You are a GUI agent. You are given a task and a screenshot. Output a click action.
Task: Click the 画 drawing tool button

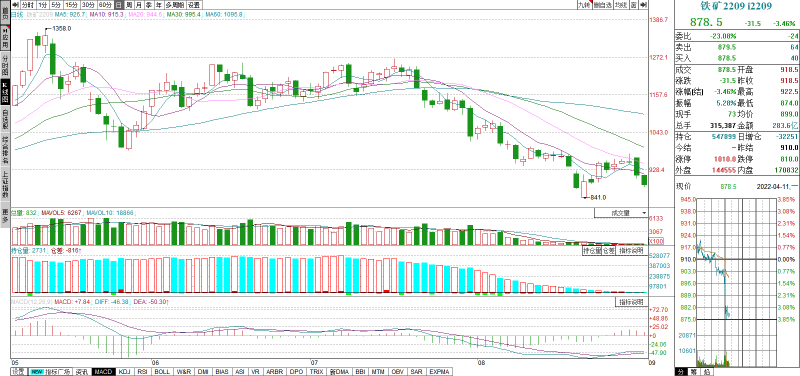pos(633,5)
